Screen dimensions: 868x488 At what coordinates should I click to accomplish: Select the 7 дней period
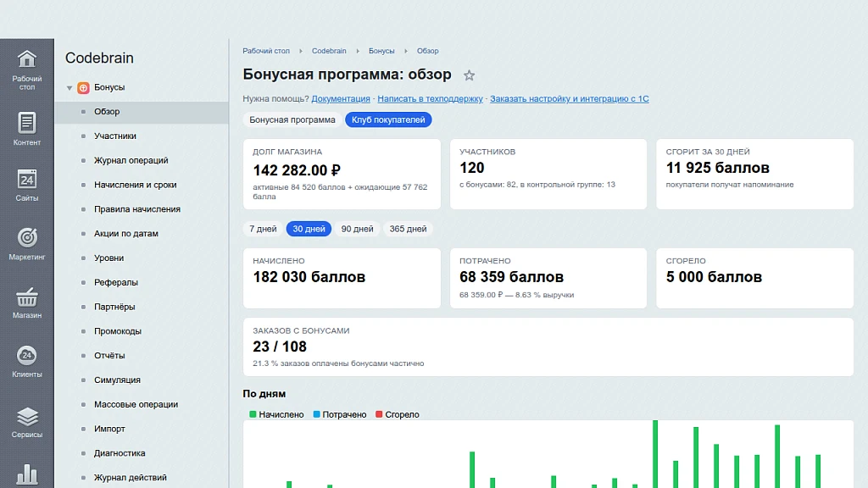point(263,229)
